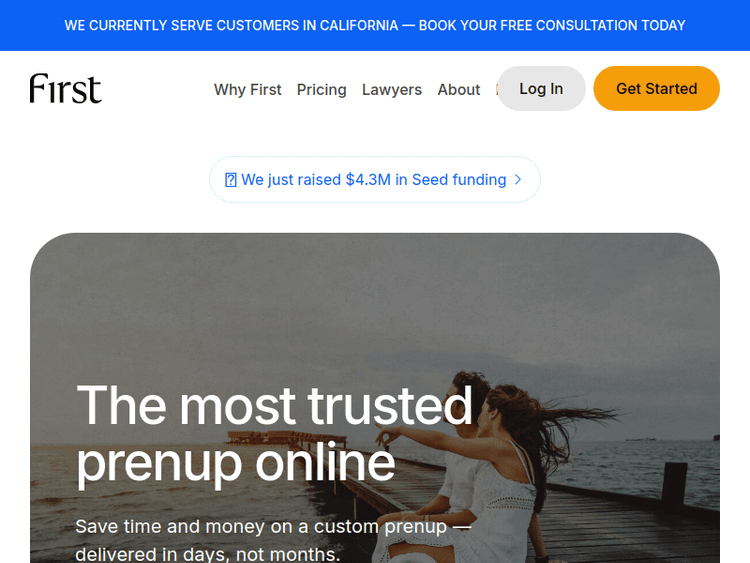Click the 'The most trusted' headline
Screen dimensions: 750x563
(x=275, y=406)
